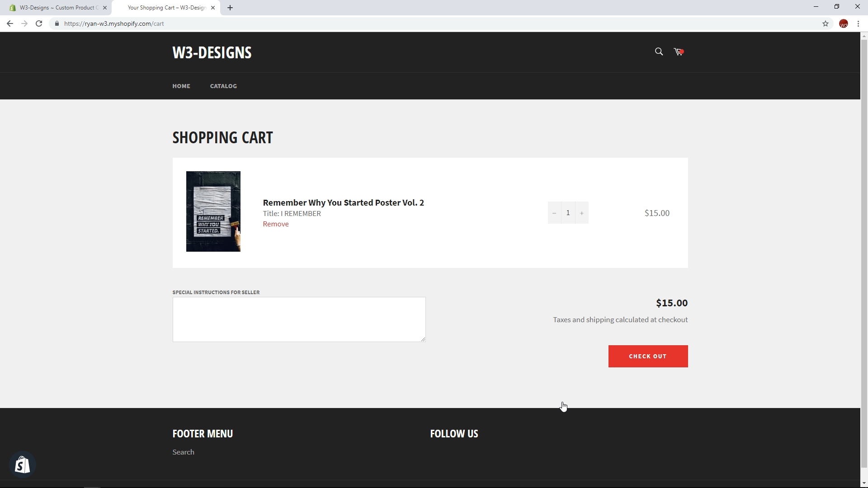Click the W3-DESIGNS store logo
Image resolution: width=868 pixels, height=488 pixels.
tap(212, 52)
